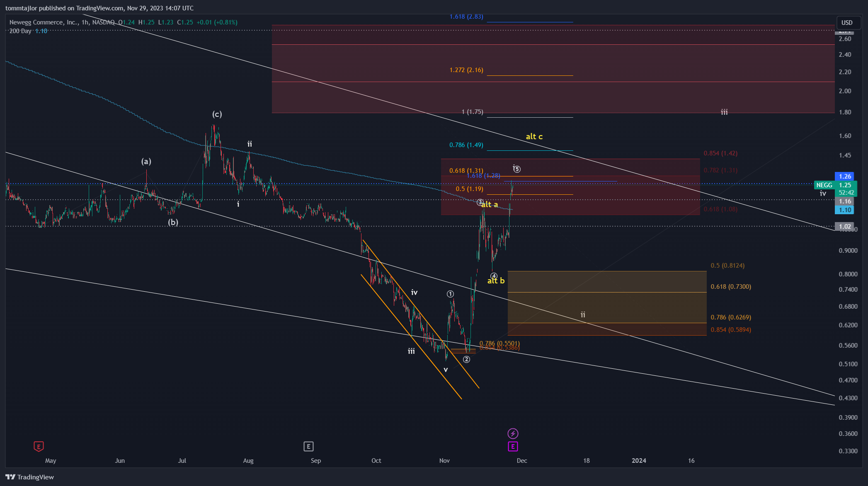Click the 0.5100 value on the price scale

click(848, 364)
